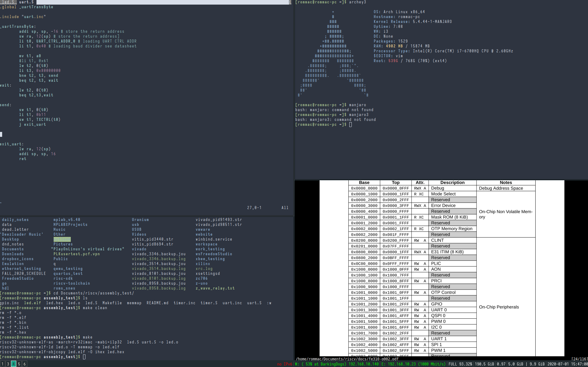This screenshot has height=367, width=588.
Task: Click the BarkingDogs wireless status block
Action: [337, 364]
